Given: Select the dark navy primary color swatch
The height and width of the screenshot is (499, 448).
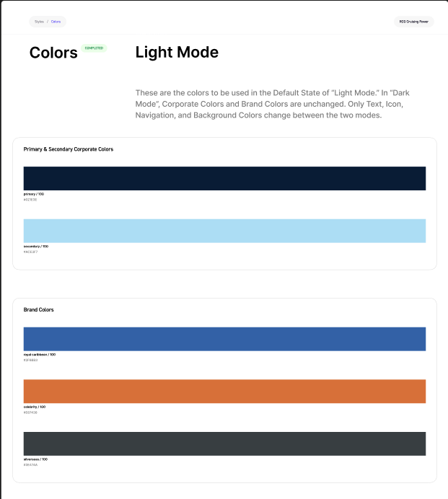Looking at the screenshot, I should (x=224, y=178).
